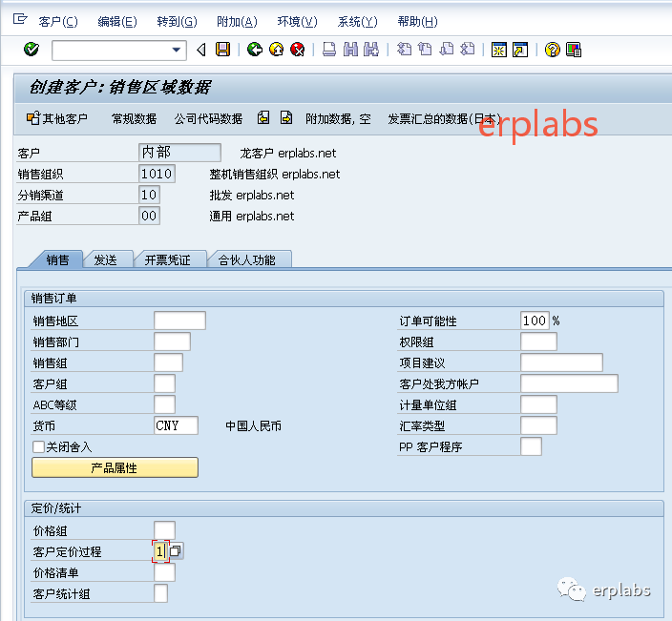
Task: Switch to the 开票凭证 tab
Action: click(168, 260)
